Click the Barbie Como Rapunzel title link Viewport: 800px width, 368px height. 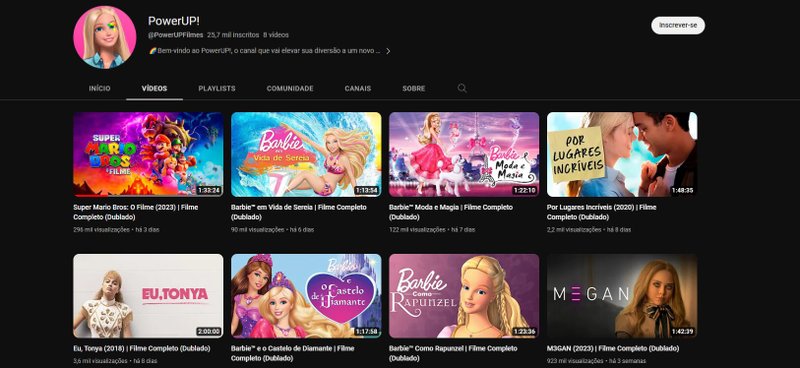click(x=453, y=353)
